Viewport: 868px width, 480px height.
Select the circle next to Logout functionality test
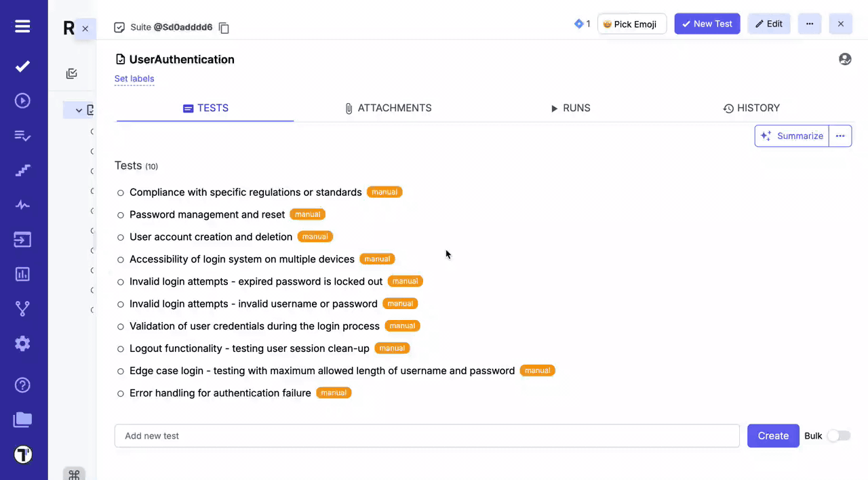coord(121,349)
